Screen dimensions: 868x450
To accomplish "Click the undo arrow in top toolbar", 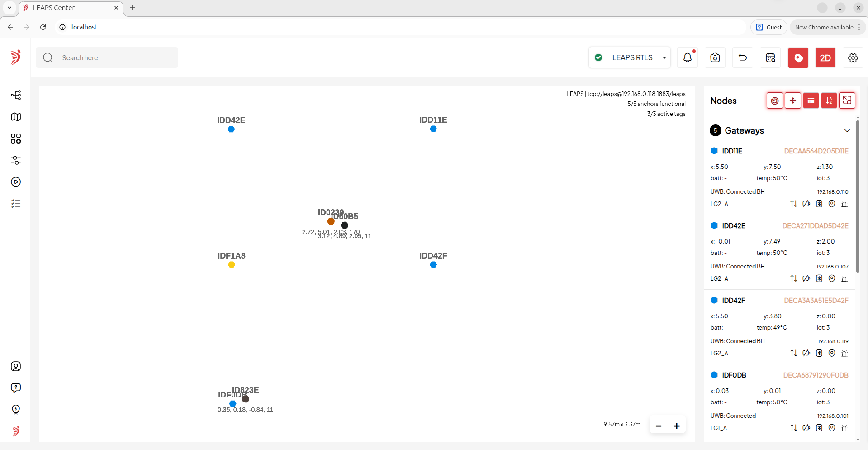I will pyautogui.click(x=743, y=57).
